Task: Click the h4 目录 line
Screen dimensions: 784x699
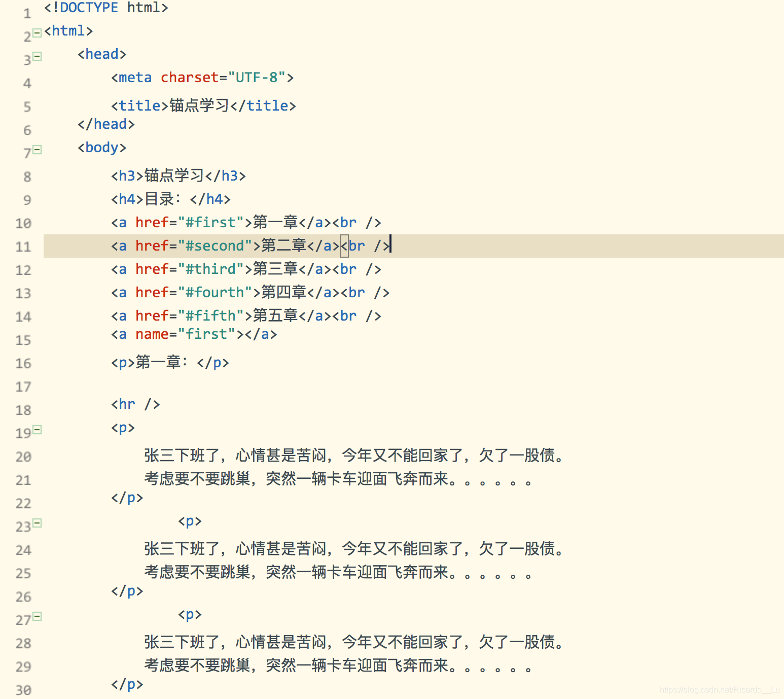Action: [x=171, y=199]
